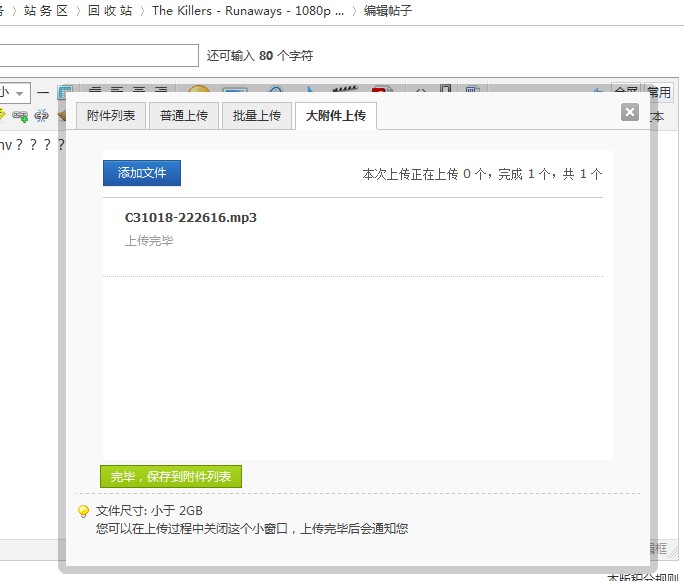This screenshot has width=684, height=581.
Task: Click the 大附件上传 tab
Action: [x=335, y=116]
